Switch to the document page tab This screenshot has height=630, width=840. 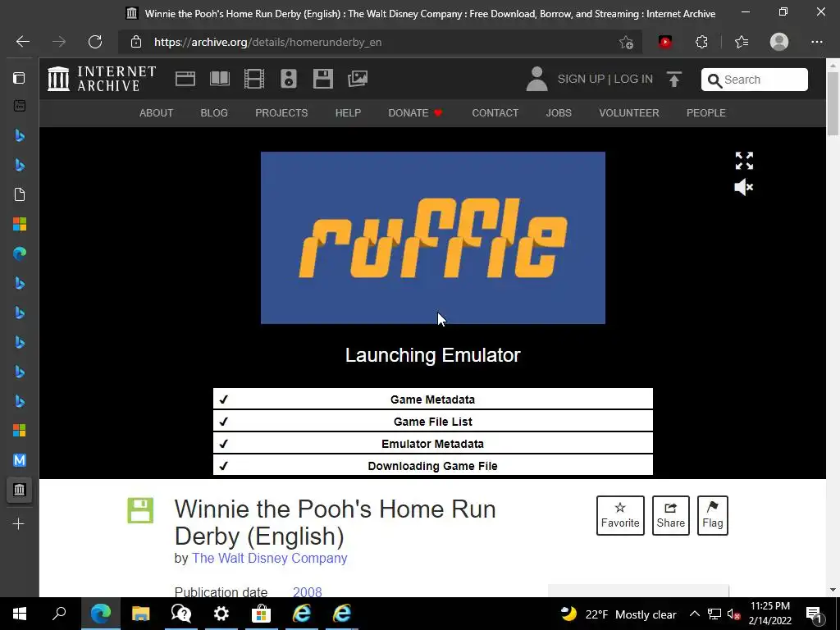[x=20, y=194]
